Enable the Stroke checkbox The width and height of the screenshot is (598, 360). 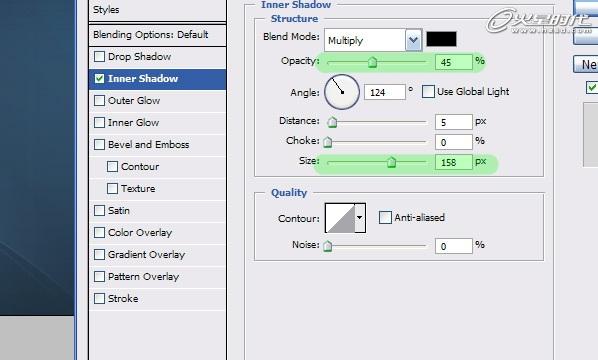tap(99, 299)
